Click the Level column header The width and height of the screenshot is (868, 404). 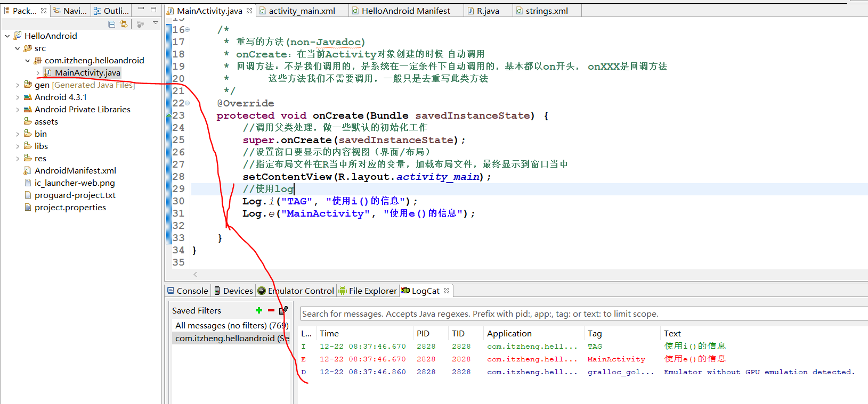306,334
